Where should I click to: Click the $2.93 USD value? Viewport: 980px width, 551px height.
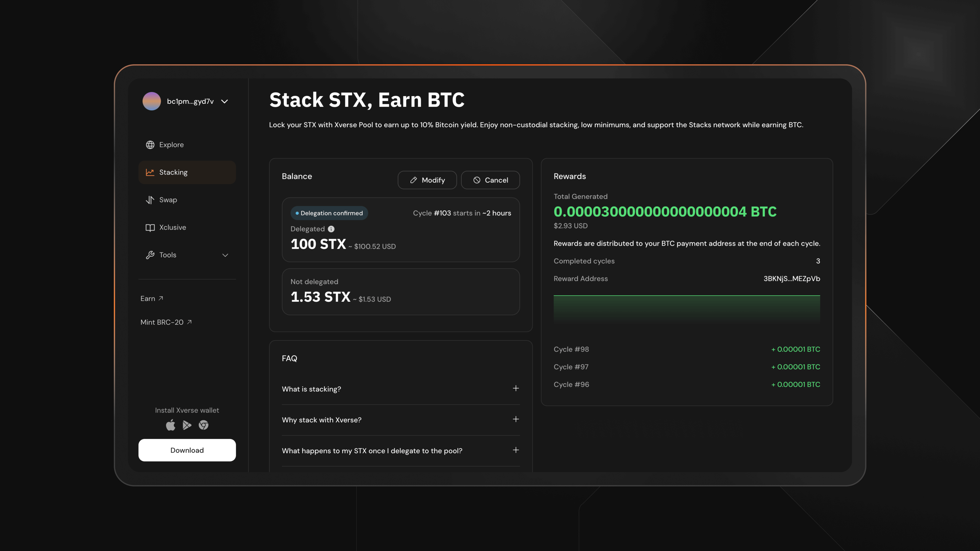click(x=570, y=226)
